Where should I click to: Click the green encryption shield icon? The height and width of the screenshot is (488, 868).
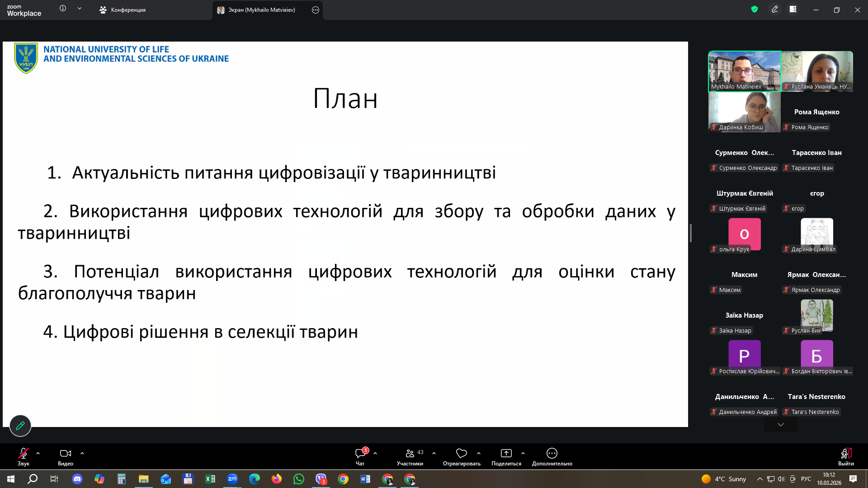(754, 9)
